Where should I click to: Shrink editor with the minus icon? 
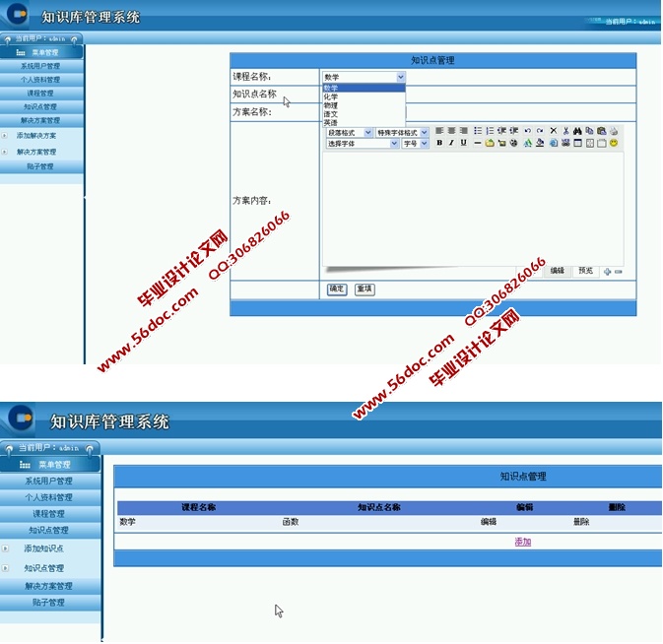[x=619, y=272]
